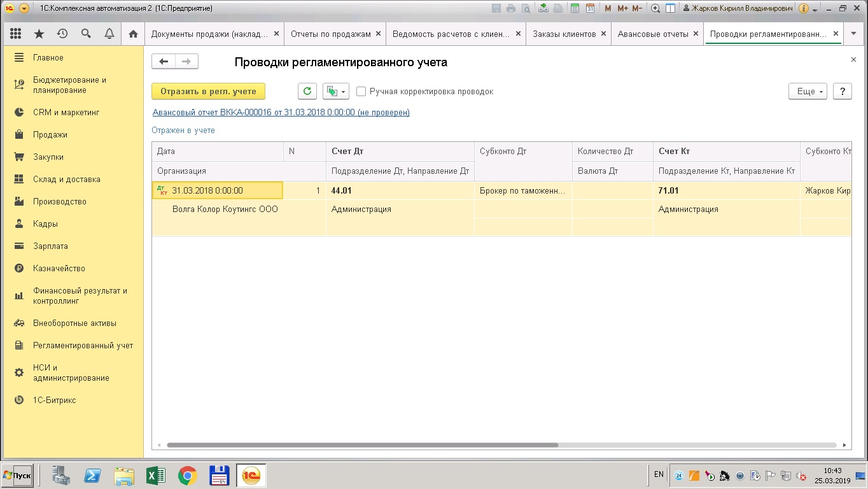Viewport: 868px width, 489px height.
Task: Click the search magnifier icon
Action: [86, 34]
